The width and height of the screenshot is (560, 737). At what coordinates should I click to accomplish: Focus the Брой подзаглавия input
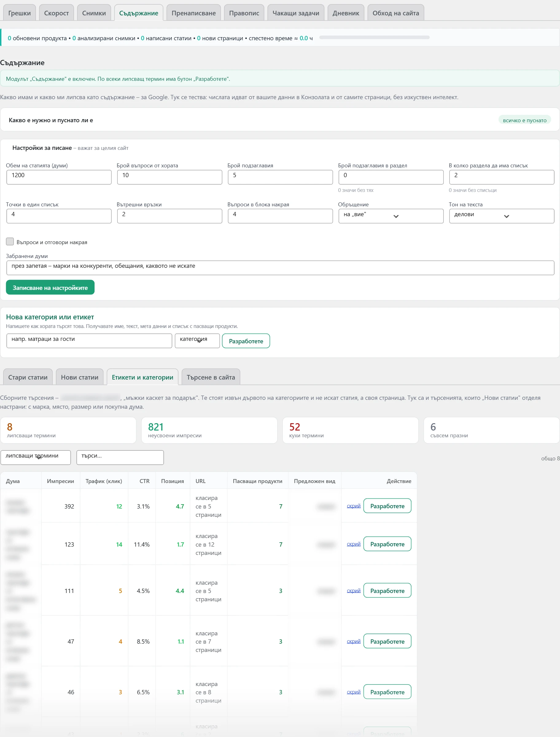tap(280, 177)
